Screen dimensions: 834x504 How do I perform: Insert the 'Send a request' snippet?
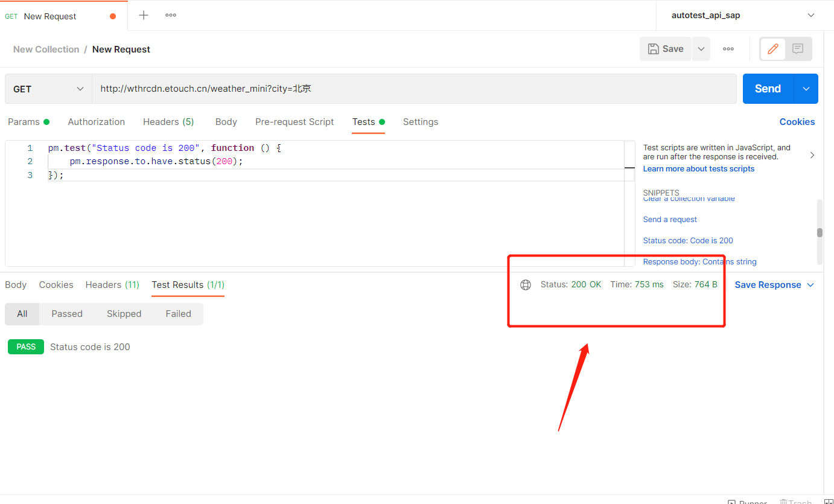(670, 220)
